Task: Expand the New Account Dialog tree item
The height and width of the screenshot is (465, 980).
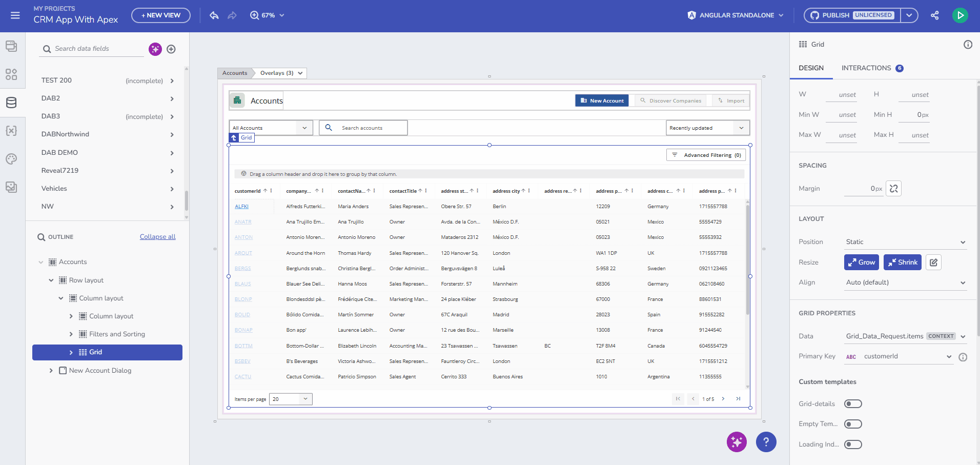Action: pyautogui.click(x=51, y=371)
